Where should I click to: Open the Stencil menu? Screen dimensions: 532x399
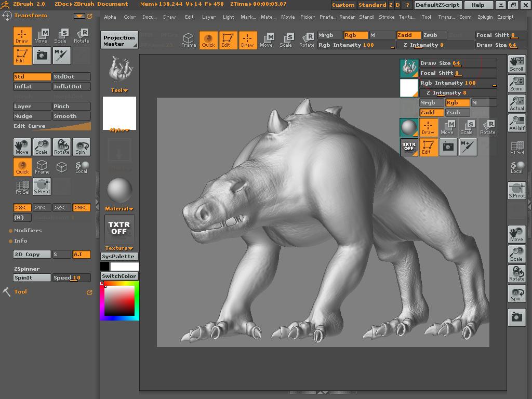pos(367,17)
